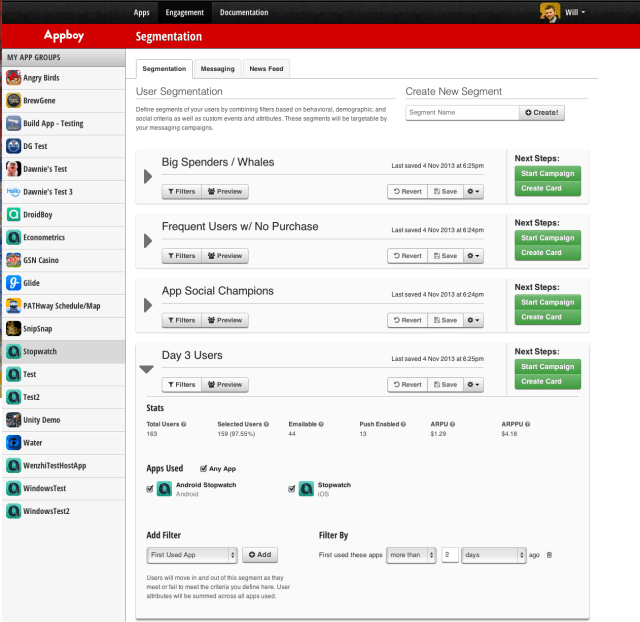
Task: Click the BrewGene app icon
Action: (x=13, y=100)
